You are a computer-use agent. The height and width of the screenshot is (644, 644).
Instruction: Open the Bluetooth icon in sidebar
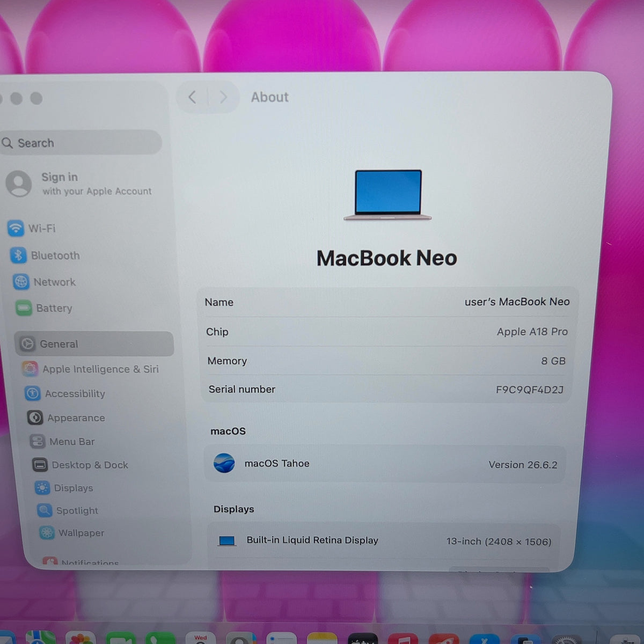(x=18, y=255)
